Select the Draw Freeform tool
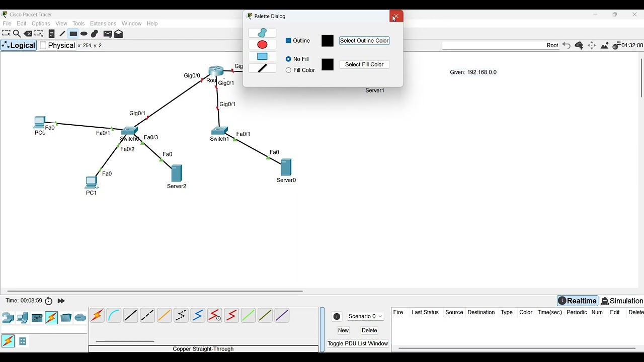The width and height of the screenshot is (644, 362). click(95, 34)
